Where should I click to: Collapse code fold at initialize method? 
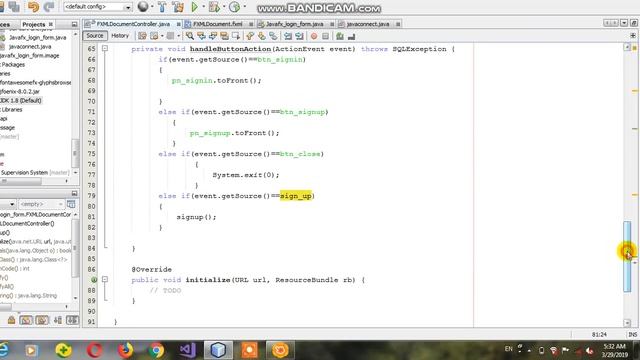[105, 280]
